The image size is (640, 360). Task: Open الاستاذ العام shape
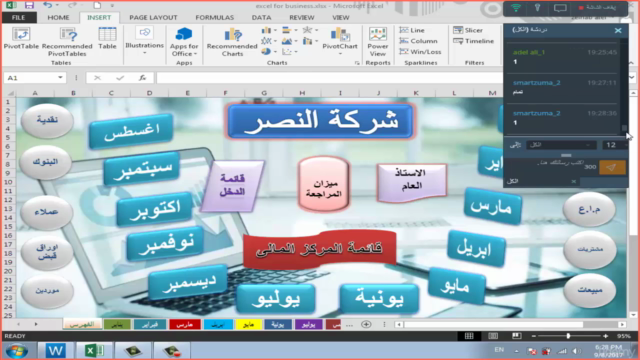tap(411, 182)
